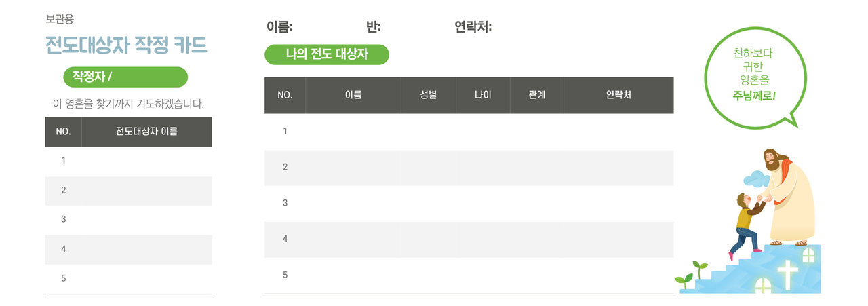Click the child climbing the stairs
The width and height of the screenshot is (868, 306).
click(744, 224)
